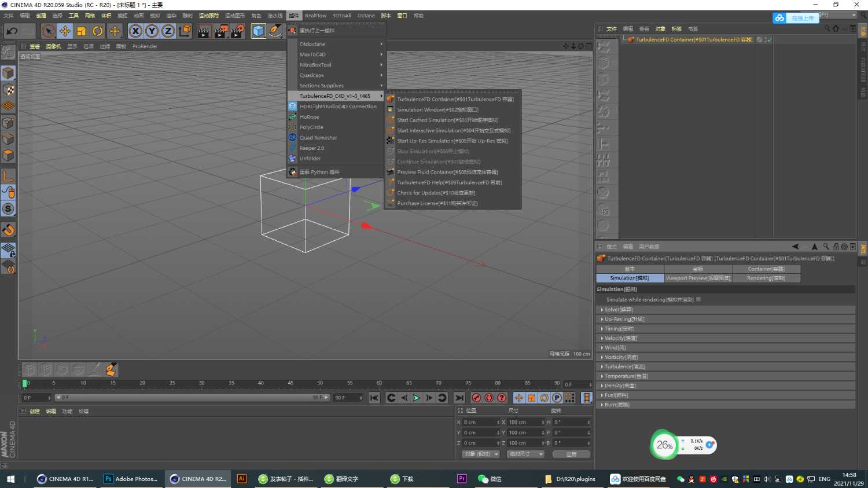Click the Baidu cloud upload button
This screenshot has height=488, width=868.
[796, 18]
